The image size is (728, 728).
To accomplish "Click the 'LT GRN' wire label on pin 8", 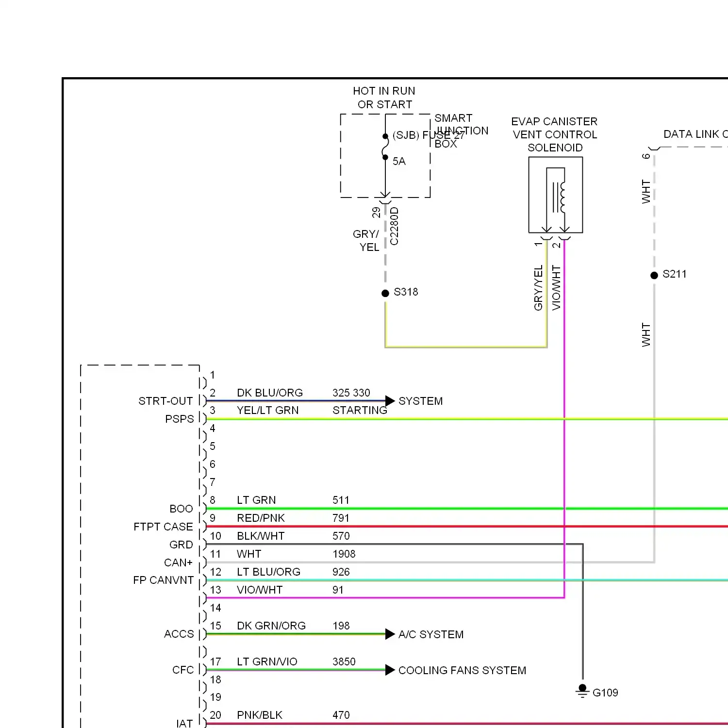I will pyautogui.click(x=256, y=500).
